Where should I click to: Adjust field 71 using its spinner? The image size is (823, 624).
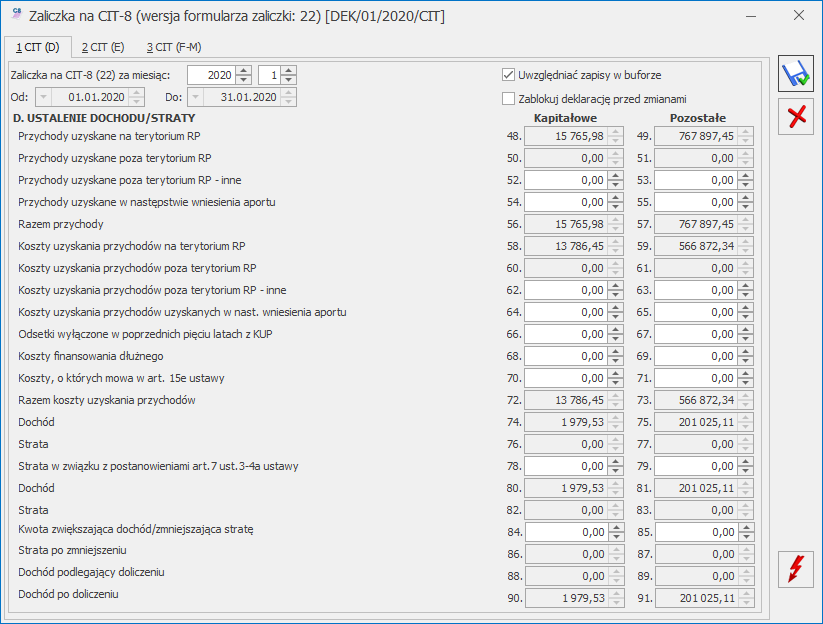(x=746, y=378)
